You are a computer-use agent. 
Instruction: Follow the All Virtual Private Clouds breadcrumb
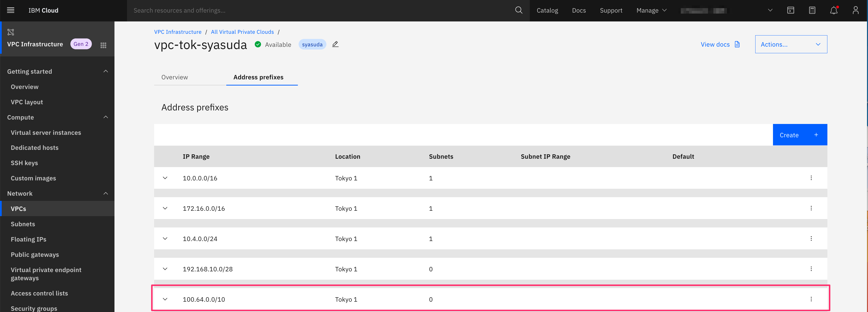point(242,32)
